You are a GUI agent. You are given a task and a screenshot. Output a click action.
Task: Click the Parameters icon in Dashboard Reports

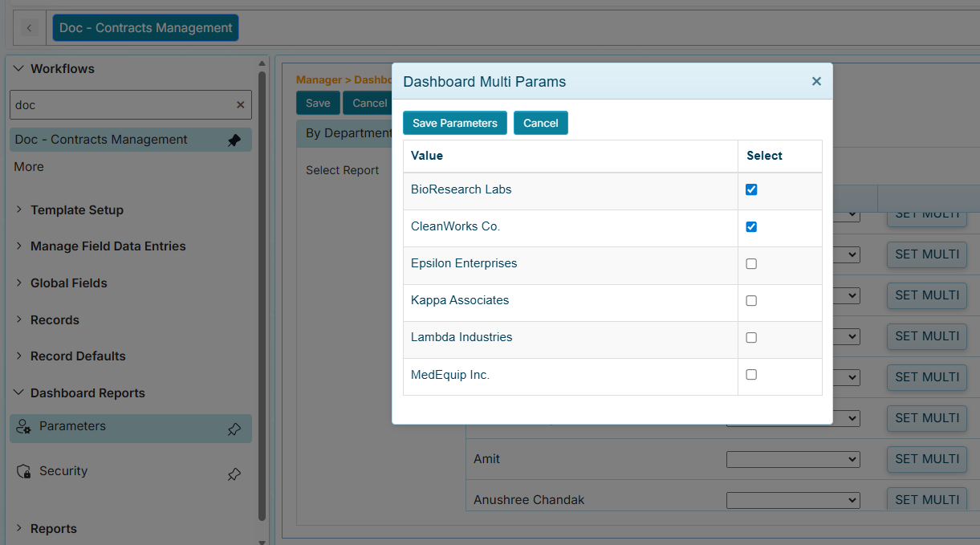coord(23,429)
